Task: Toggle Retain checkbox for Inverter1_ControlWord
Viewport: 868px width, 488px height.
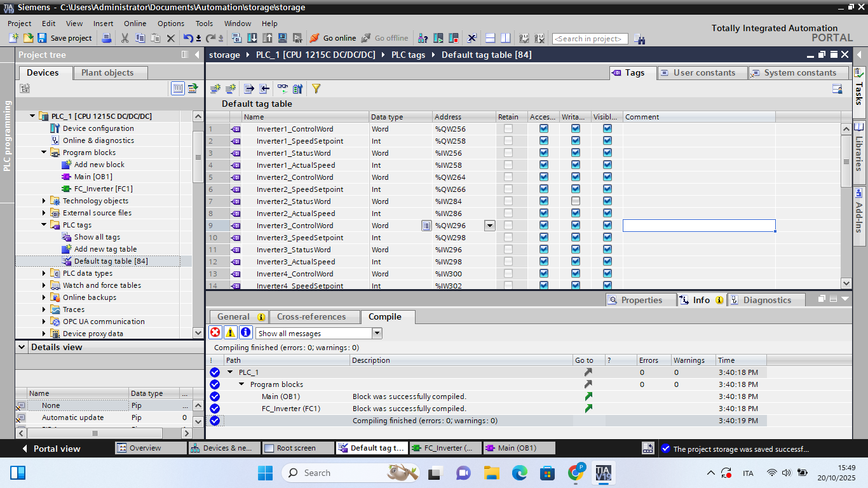Action: coord(508,129)
